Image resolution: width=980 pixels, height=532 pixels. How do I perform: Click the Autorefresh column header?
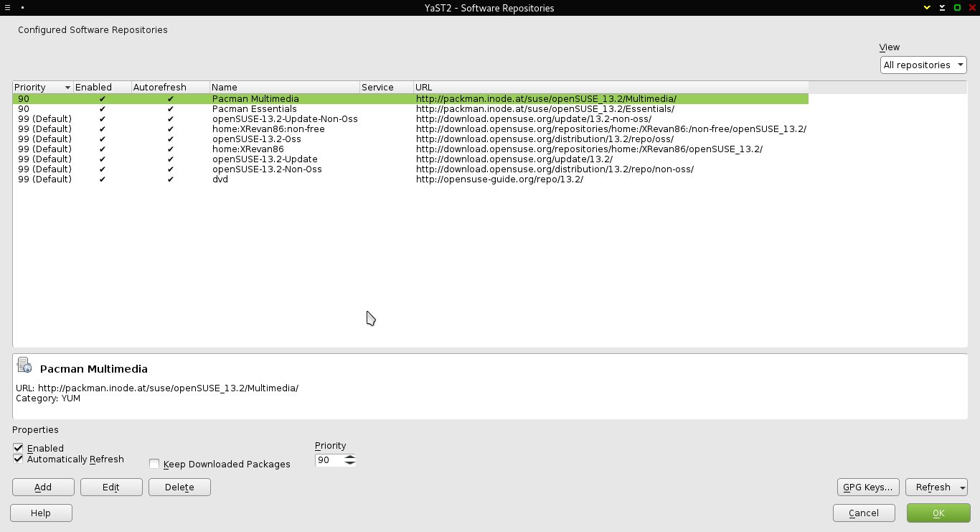[171, 87]
